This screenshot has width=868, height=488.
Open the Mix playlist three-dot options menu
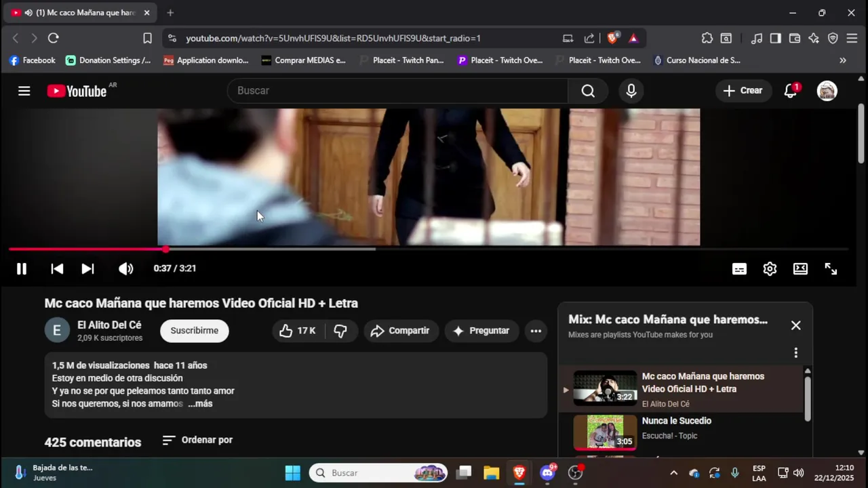(x=795, y=352)
